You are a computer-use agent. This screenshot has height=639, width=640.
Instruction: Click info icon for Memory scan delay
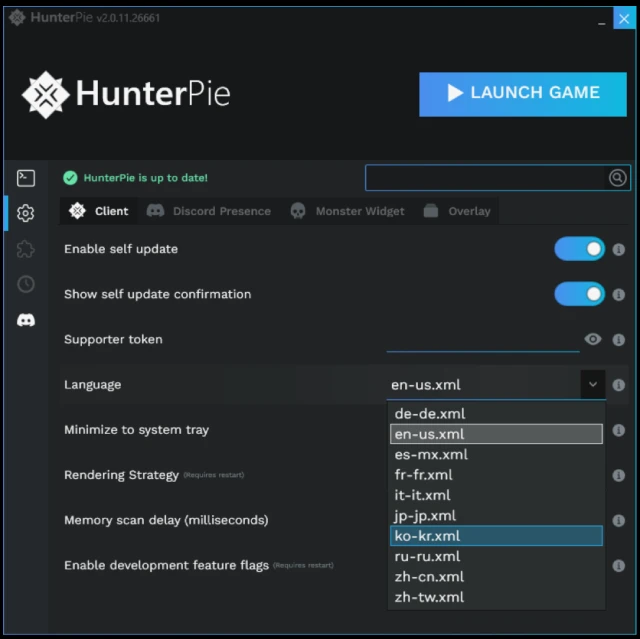click(x=618, y=520)
